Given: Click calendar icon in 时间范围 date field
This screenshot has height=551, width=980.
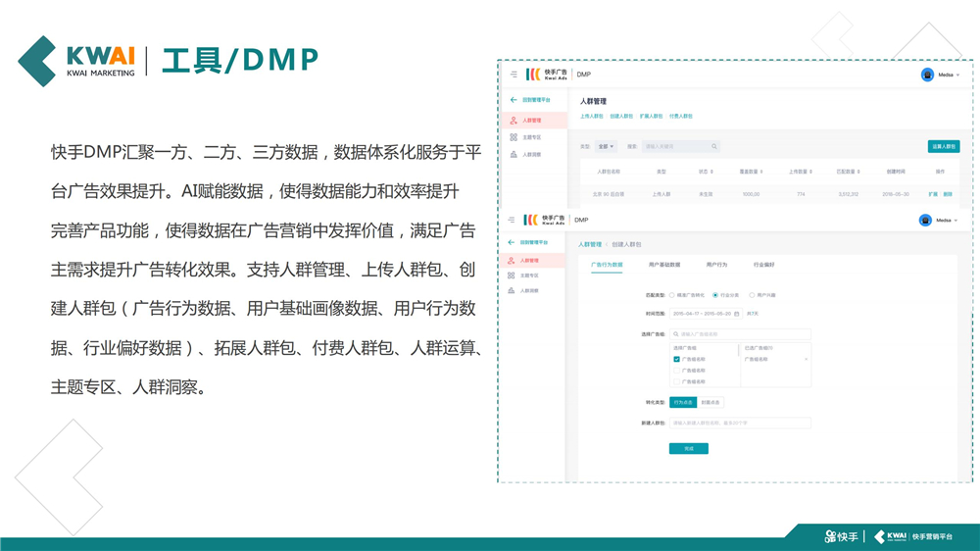Looking at the screenshot, I should click(736, 314).
